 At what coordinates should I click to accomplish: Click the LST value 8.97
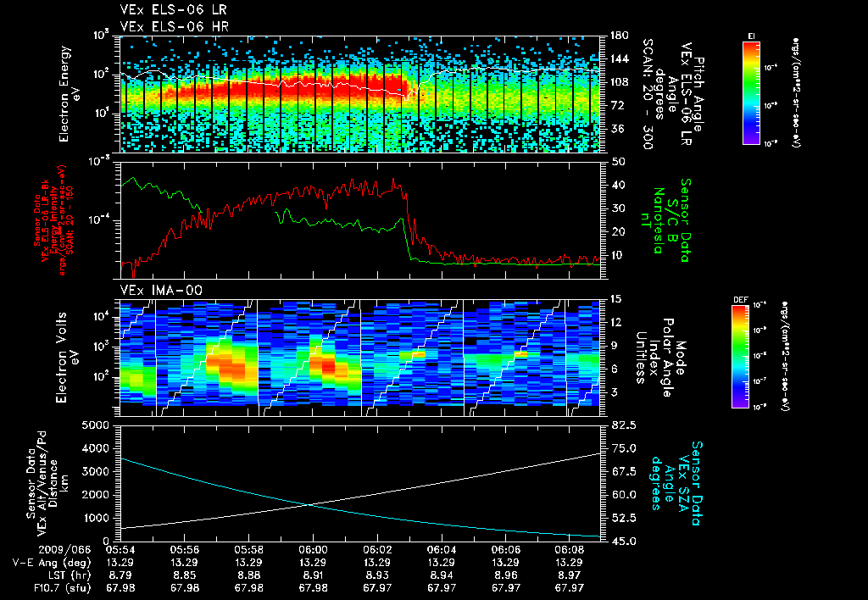point(570,575)
